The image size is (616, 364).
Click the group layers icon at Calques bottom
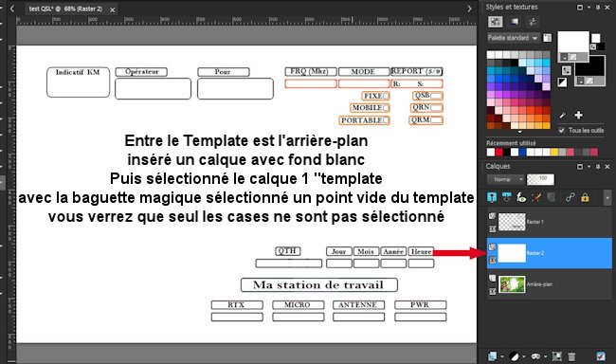[x=556, y=356]
